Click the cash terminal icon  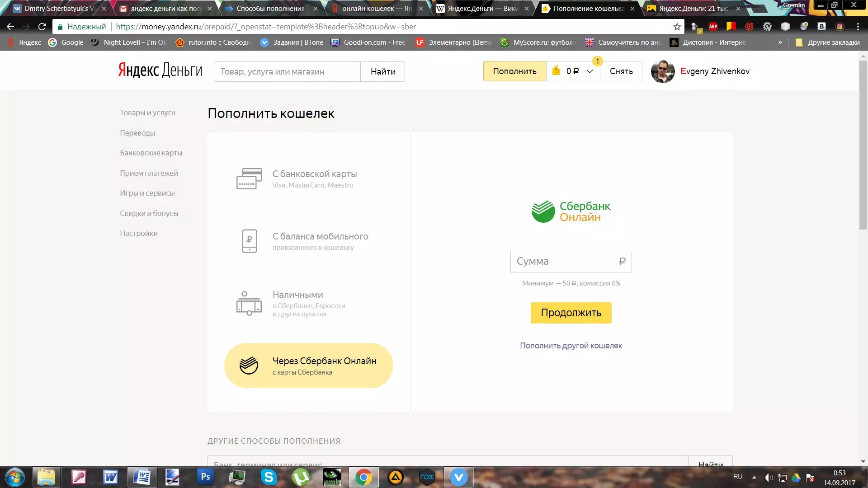click(x=249, y=303)
